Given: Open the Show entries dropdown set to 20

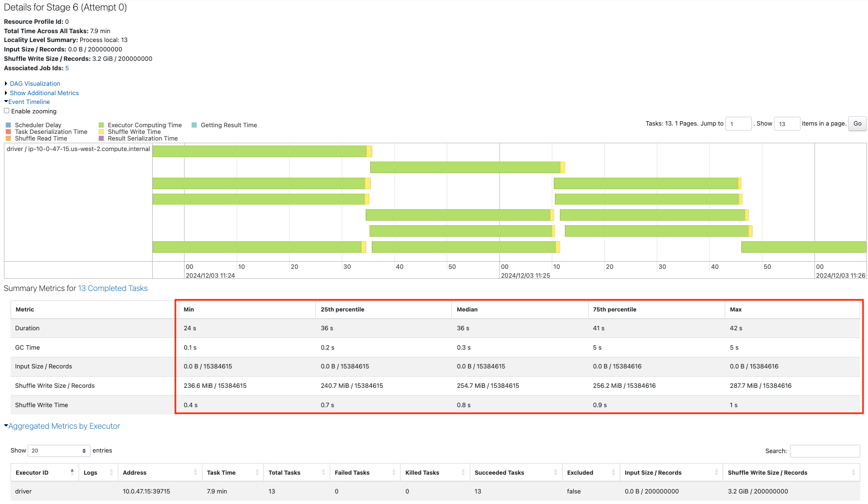Looking at the screenshot, I should tap(59, 450).
